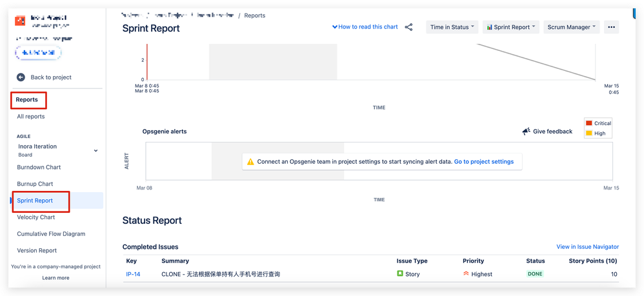Image resolution: width=644 pixels, height=296 pixels.
Task: Click the Critical red legend swatch
Action: (x=589, y=123)
